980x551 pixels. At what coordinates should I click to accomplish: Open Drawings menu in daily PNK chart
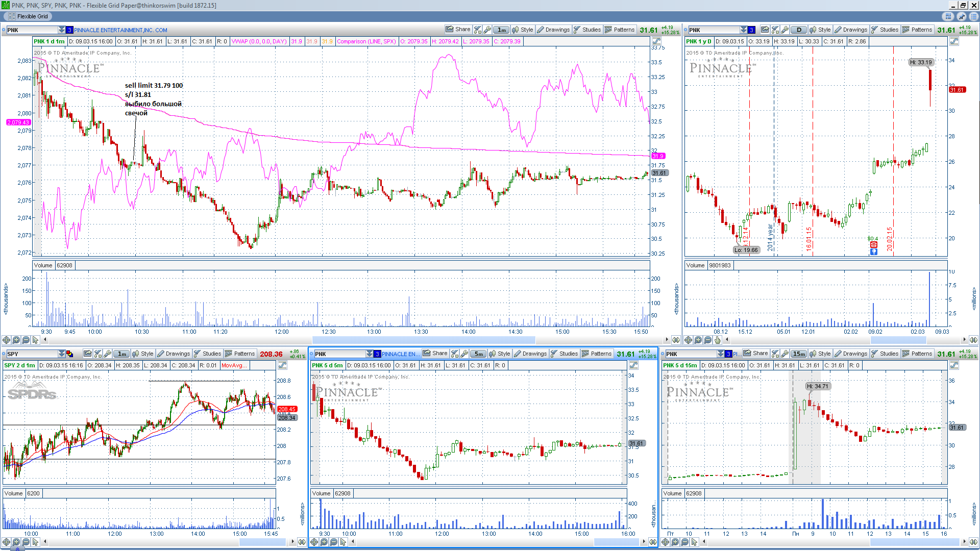coord(851,30)
